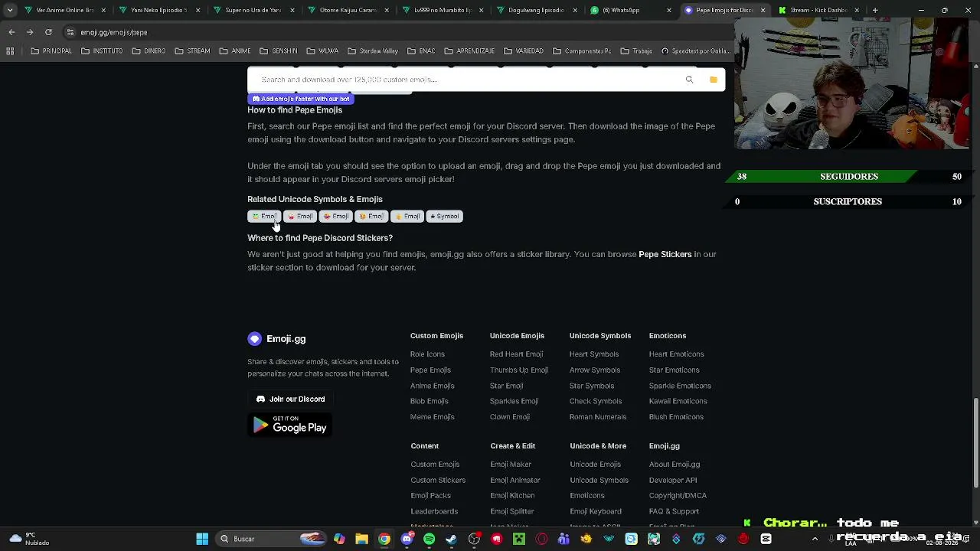Open the Speedtest por Ookla bookmark

pos(695,51)
